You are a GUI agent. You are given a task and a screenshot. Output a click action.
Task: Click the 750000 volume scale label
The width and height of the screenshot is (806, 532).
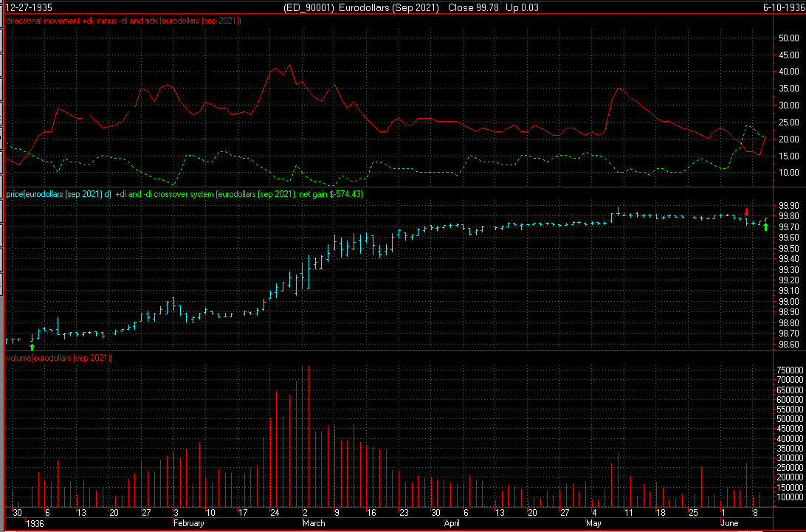click(x=790, y=370)
